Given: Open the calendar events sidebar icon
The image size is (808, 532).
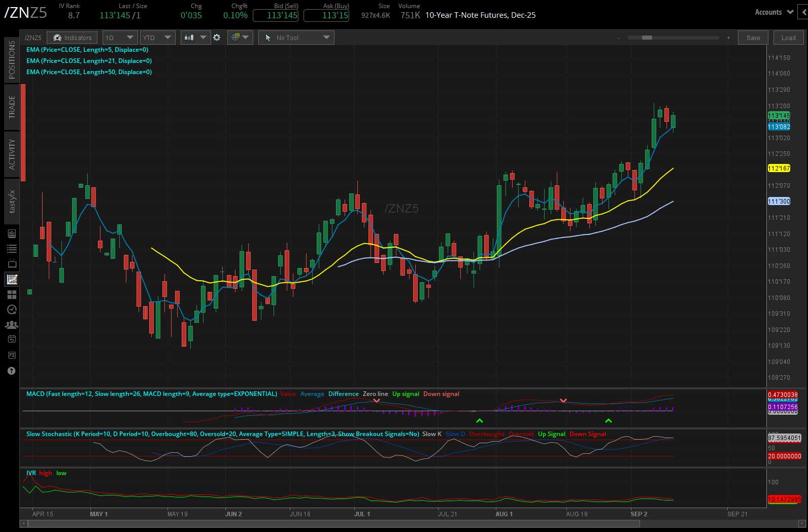Looking at the screenshot, I should (x=12, y=339).
